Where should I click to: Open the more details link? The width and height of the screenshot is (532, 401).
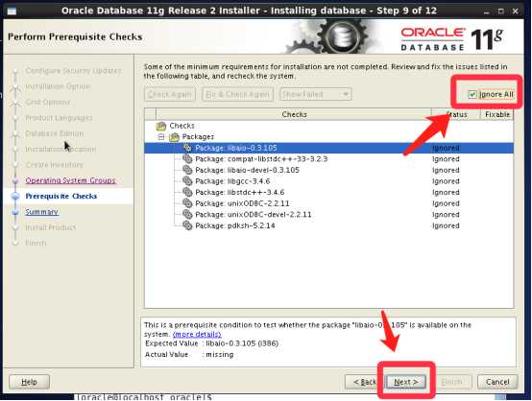tap(197, 334)
